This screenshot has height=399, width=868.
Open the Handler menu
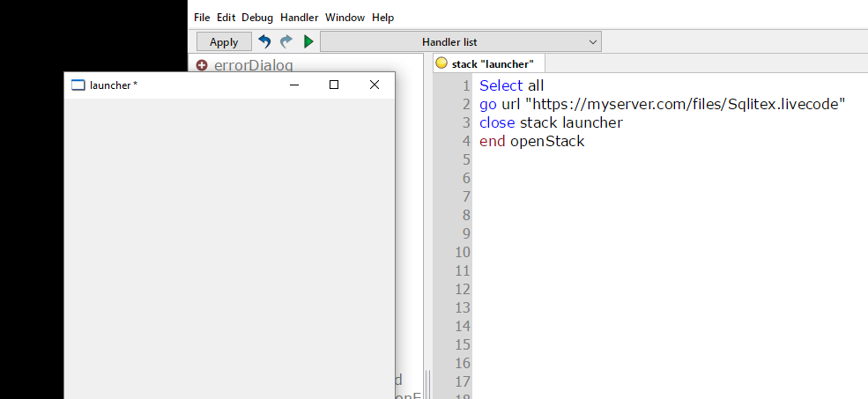tap(299, 18)
